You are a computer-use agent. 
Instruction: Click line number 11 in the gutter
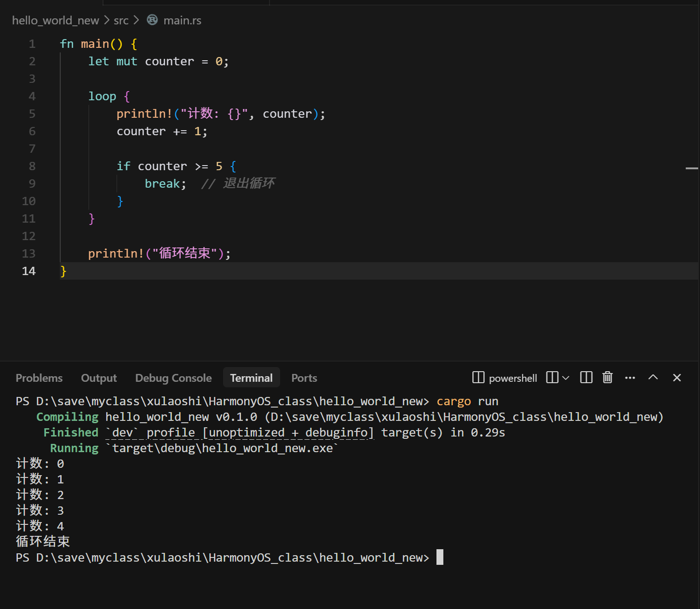(x=29, y=218)
